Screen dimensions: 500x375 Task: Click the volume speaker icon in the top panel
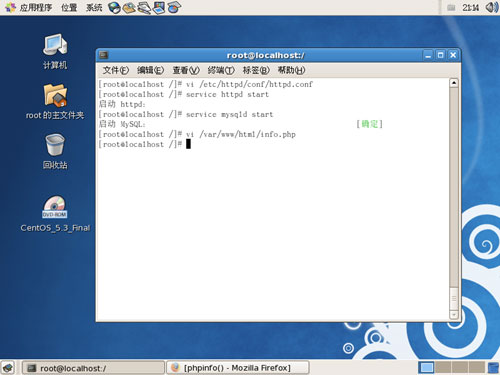[492, 7]
